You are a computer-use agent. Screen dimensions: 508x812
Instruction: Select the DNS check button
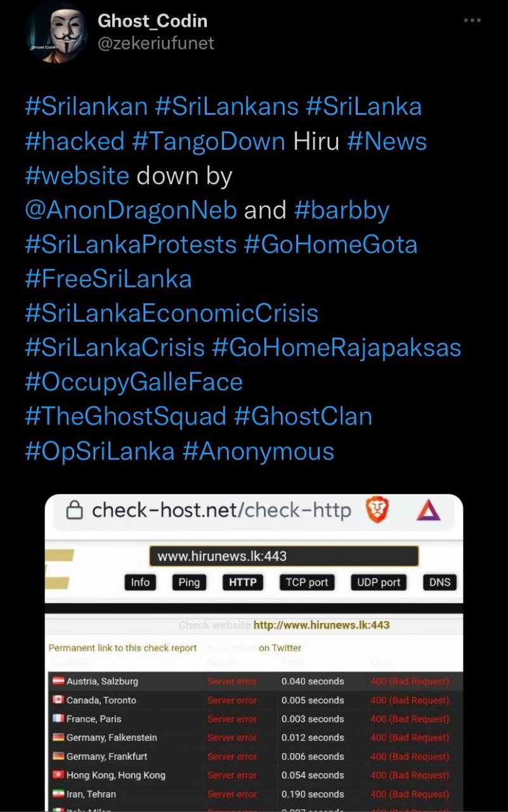pos(440,582)
